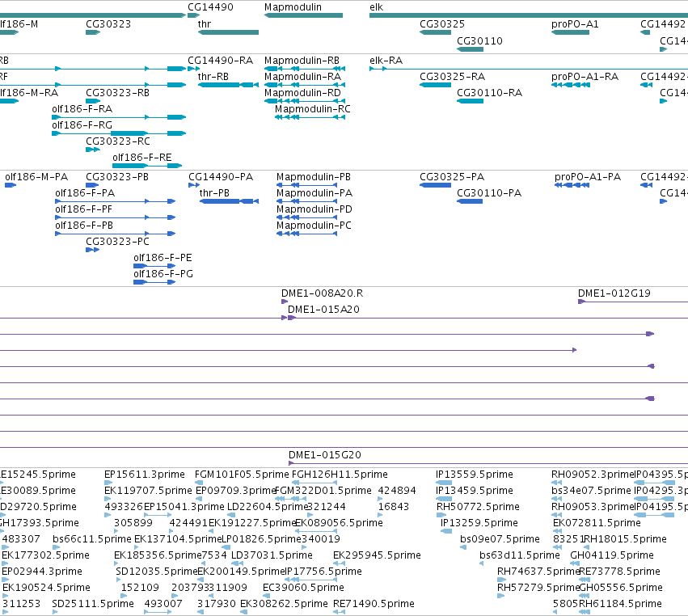This screenshot has height=616, width=688.
Task: Click EST label 'bs63d11.5prime'
Action: click(x=520, y=555)
